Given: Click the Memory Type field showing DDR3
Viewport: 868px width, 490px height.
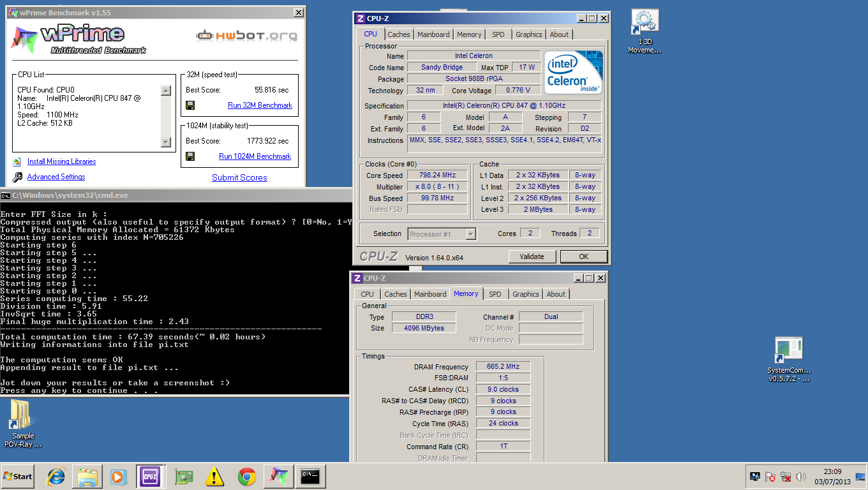Looking at the screenshot, I should pos(424,316).
